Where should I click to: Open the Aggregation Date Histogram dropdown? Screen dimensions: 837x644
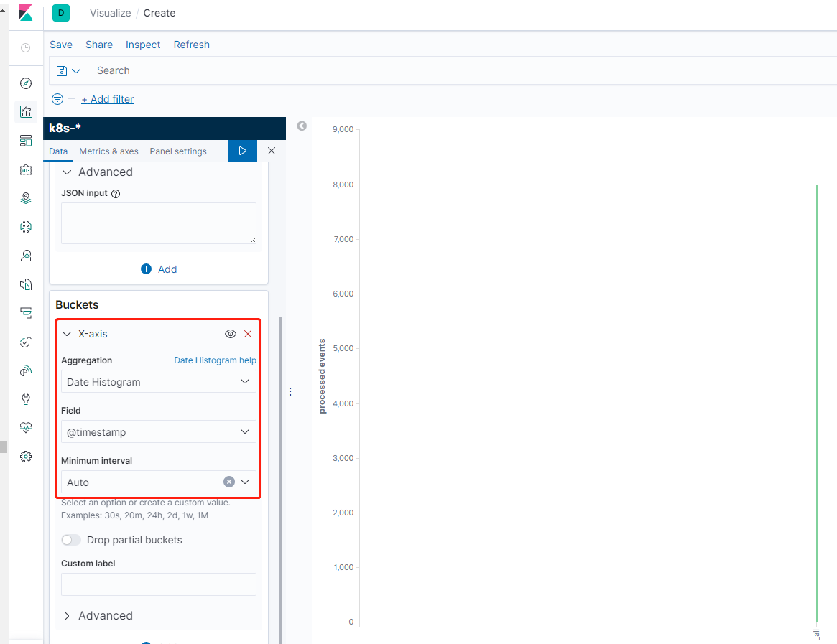[158, 382]
